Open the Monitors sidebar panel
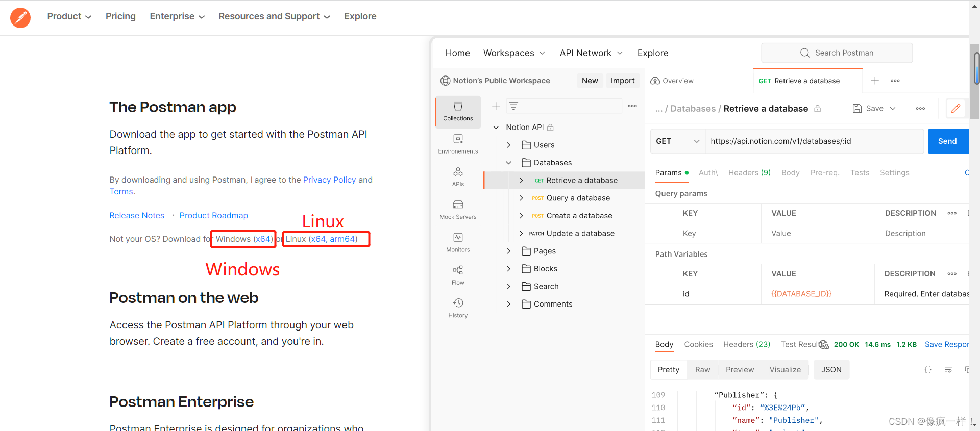 click(x=458, y=243)
